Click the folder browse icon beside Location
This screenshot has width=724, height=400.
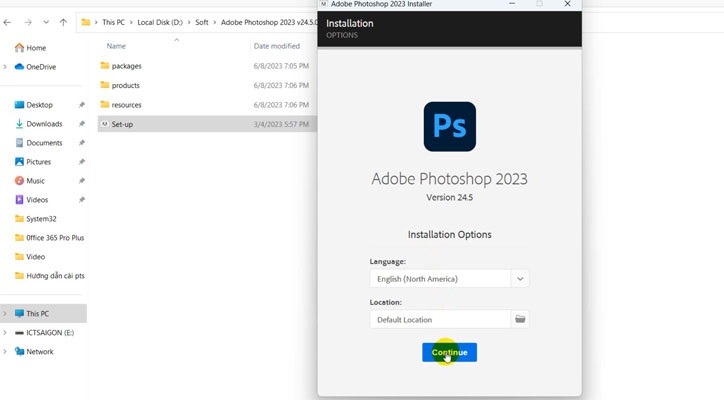click(520, 319)
